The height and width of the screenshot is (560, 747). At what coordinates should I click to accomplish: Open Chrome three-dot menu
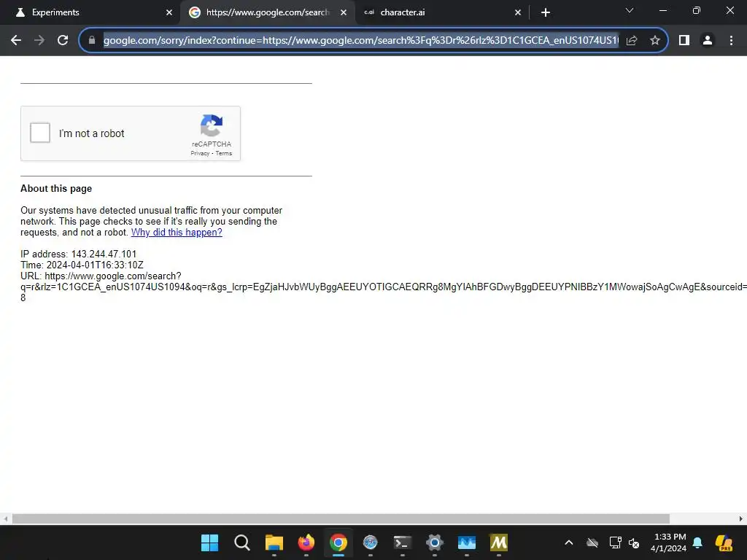pyautogui.click(x=731, y=40)
